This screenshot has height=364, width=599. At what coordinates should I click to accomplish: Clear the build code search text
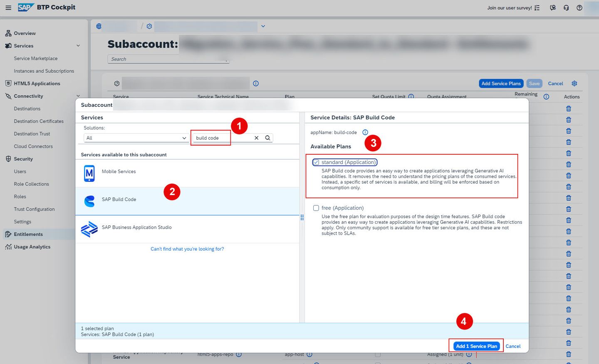click(257, 138)
